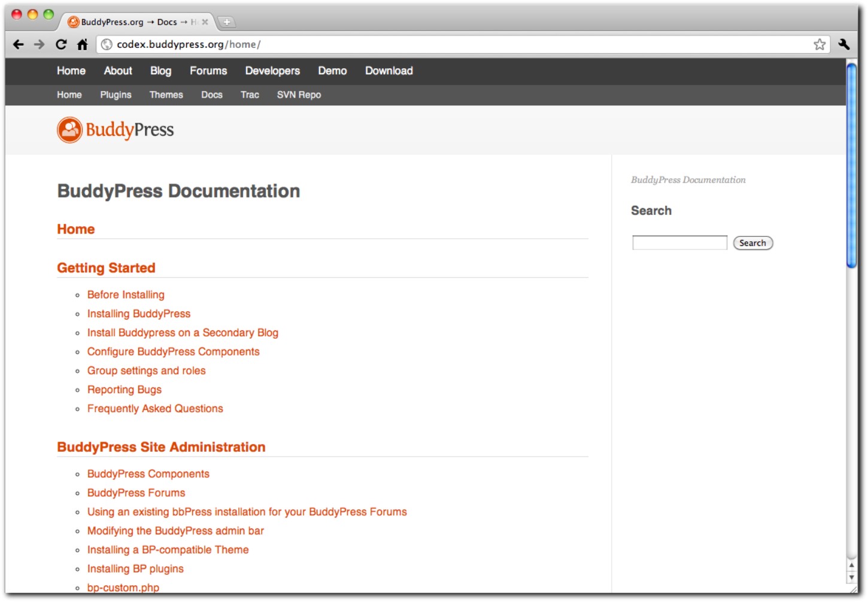Screen dimensions: 868x602
Task: Reload the page with the refresh icon
Action: point(61,44)
